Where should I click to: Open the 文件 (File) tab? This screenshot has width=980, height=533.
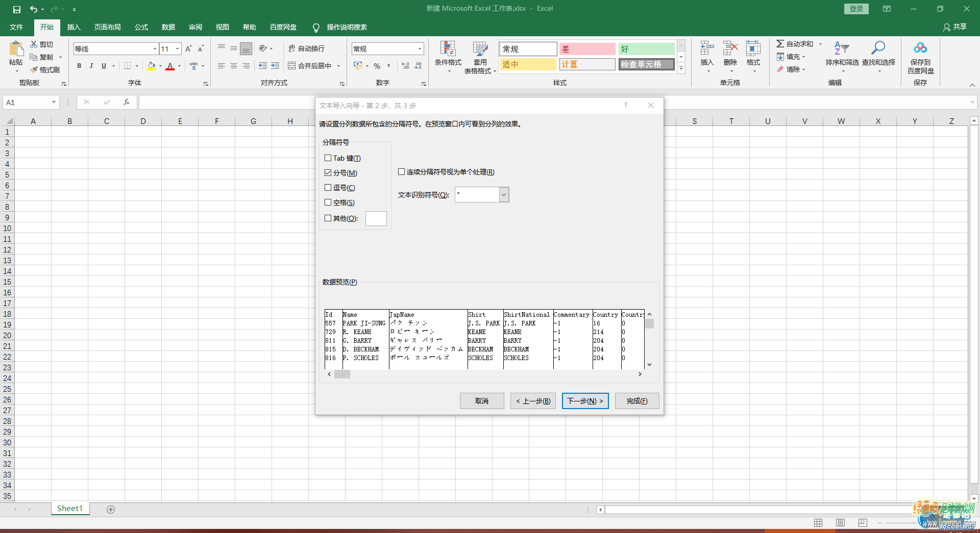point(16,27)
